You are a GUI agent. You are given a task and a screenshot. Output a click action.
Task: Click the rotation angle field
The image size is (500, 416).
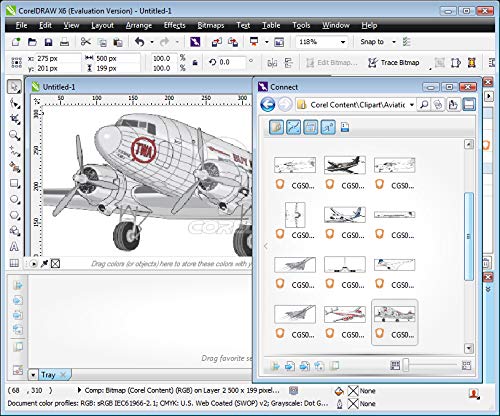(x=232, y=62)
